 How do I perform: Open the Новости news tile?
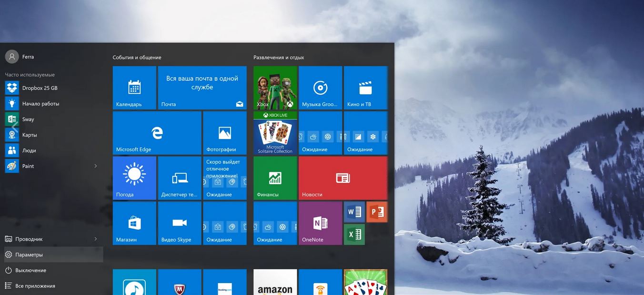(x=343, y=178)
